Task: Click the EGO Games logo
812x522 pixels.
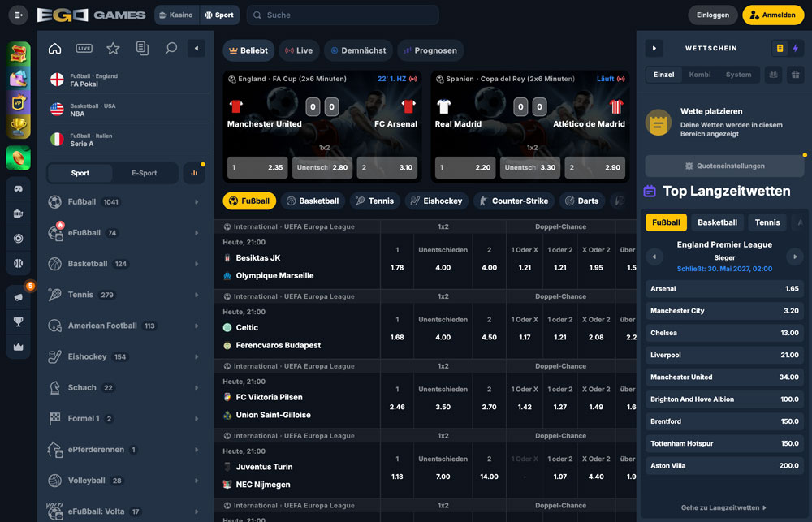Action: click(x=91, y=15)
